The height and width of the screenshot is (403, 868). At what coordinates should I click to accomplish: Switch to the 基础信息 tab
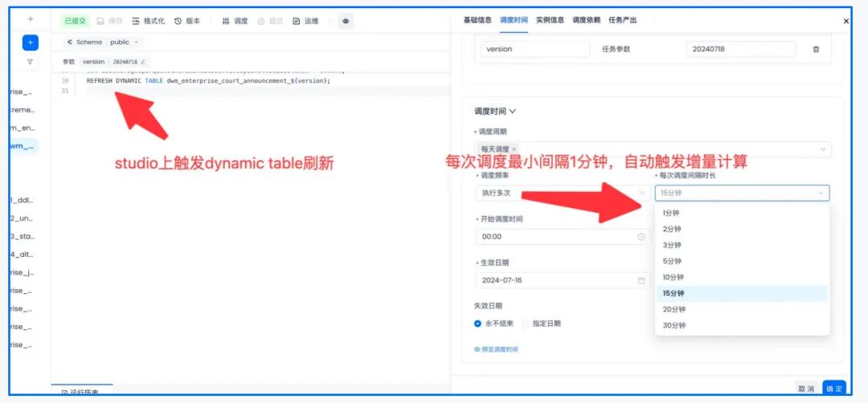[x=477, y=19]
